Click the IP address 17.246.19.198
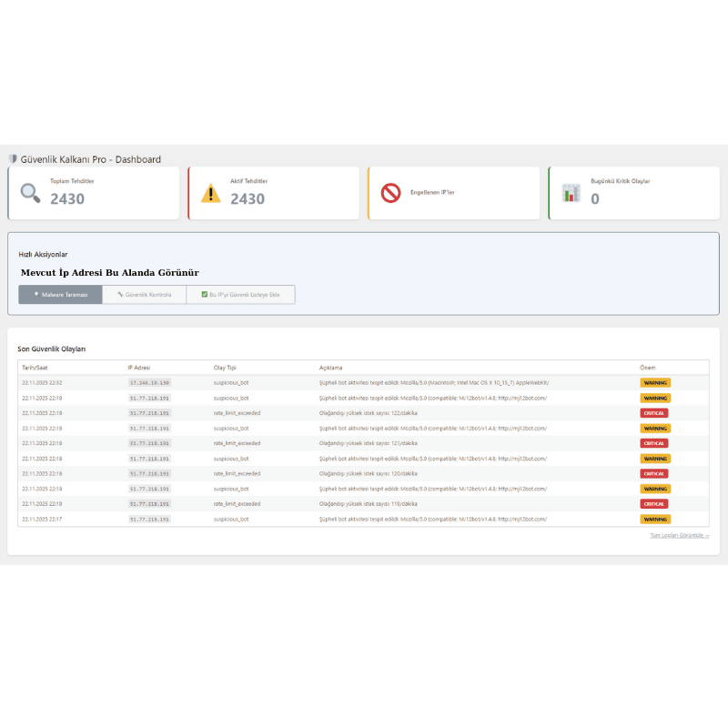The image size is (728, 728). point(149,383)
